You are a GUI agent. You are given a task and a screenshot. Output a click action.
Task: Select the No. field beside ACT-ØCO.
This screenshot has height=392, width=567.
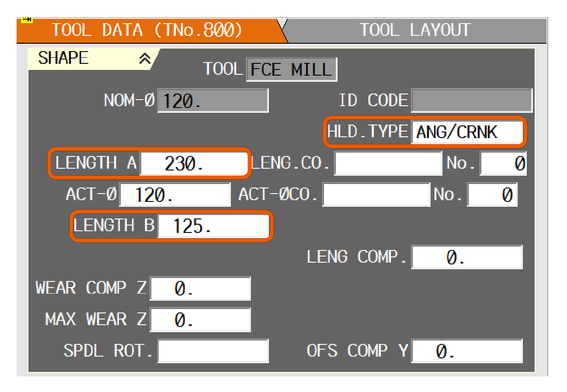(x=492, y=195)
